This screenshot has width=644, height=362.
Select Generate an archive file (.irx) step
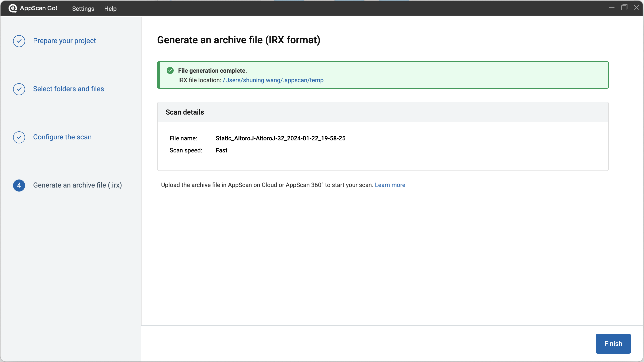tap(77, 185)
